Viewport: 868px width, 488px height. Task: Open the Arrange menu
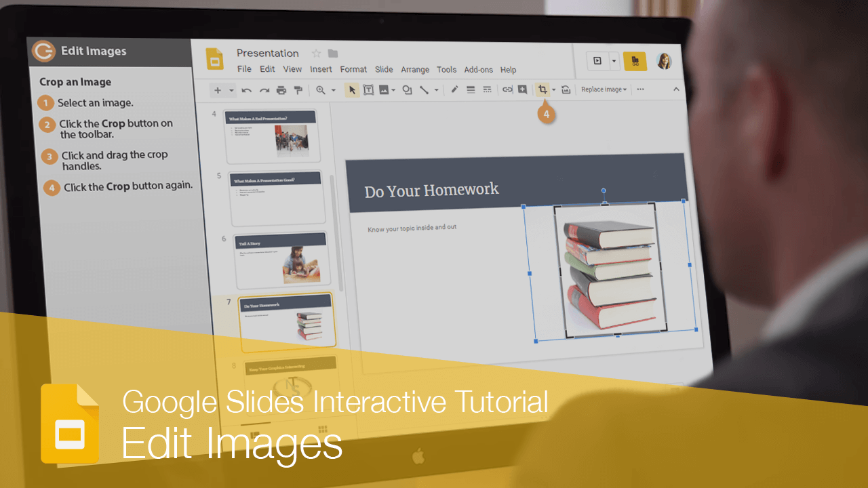(415, 69)
